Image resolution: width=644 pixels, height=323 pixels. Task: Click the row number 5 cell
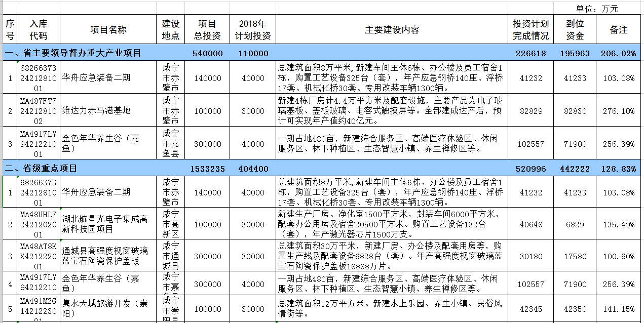[10, 309]
